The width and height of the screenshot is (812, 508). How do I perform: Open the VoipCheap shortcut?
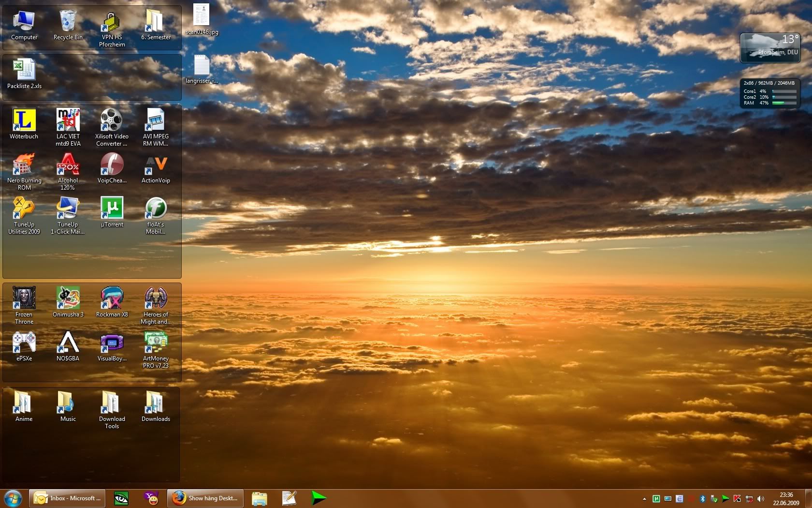coord(112,168)
